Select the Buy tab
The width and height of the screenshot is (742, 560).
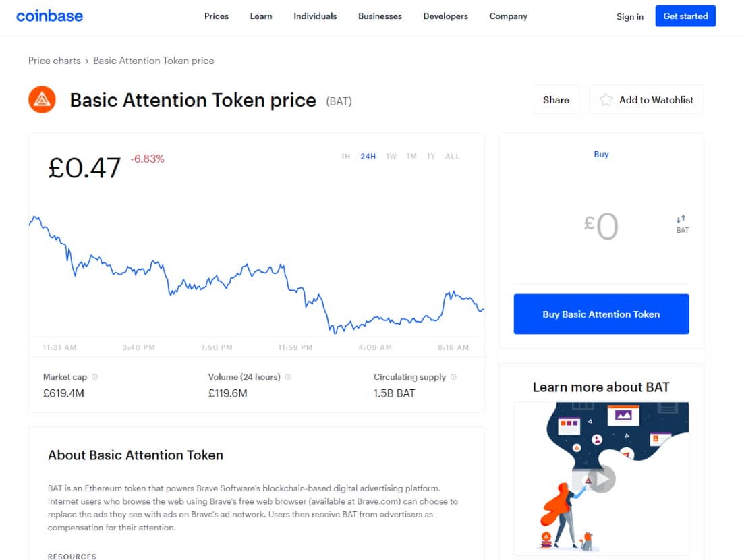click(x=601, y=155)
